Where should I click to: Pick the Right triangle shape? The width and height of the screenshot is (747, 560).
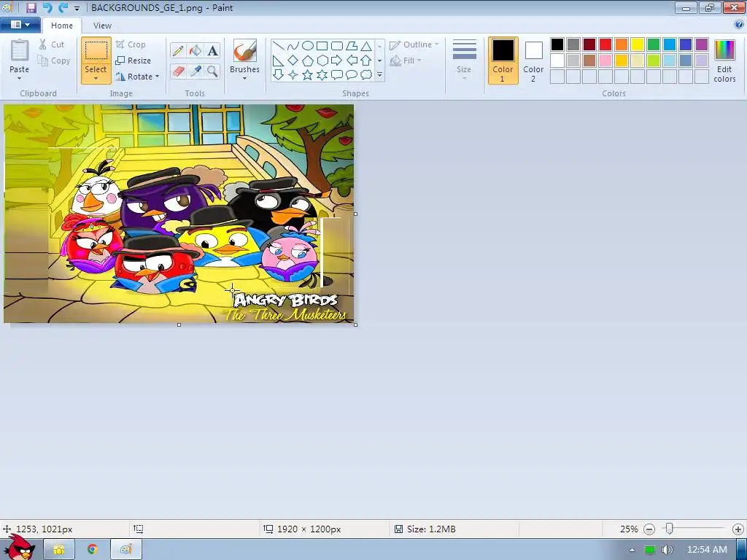tap(278, 61)
